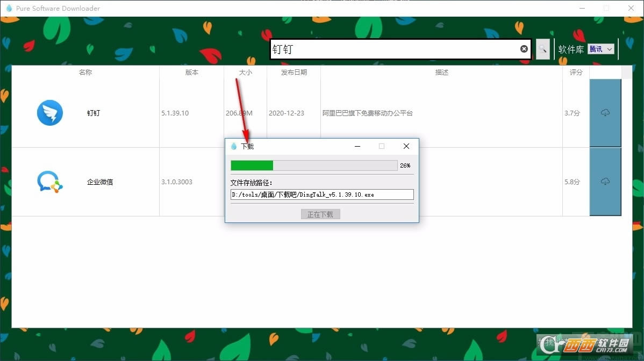Sort by 发布日期 column header
644x361 pixels.
[x=294, y=72]
